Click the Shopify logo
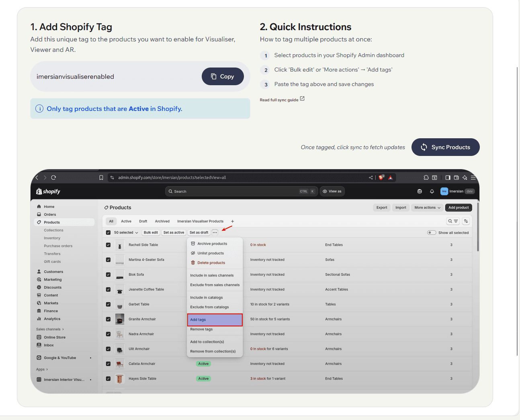The width and height of the screenshot is (520, 420). click(48, 191)
